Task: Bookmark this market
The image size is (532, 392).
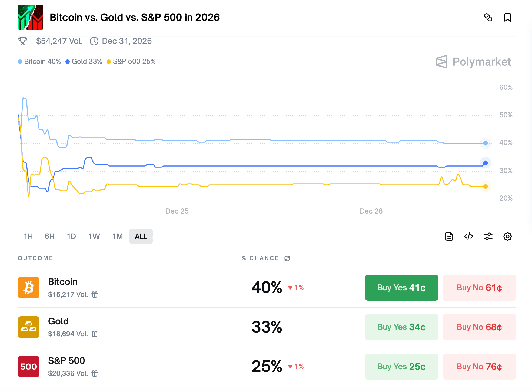Action: [507, 18]
